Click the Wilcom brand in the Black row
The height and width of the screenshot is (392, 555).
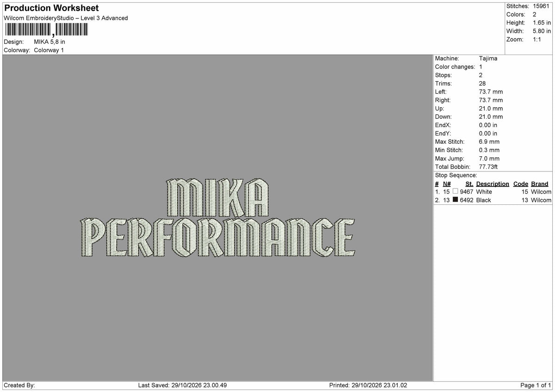click(541, 200)
